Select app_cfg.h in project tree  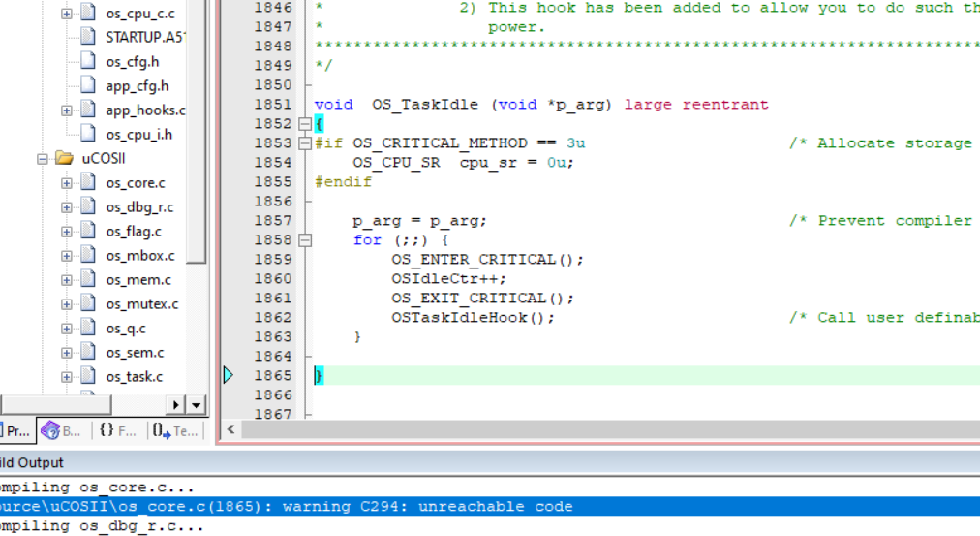(137, 86)
